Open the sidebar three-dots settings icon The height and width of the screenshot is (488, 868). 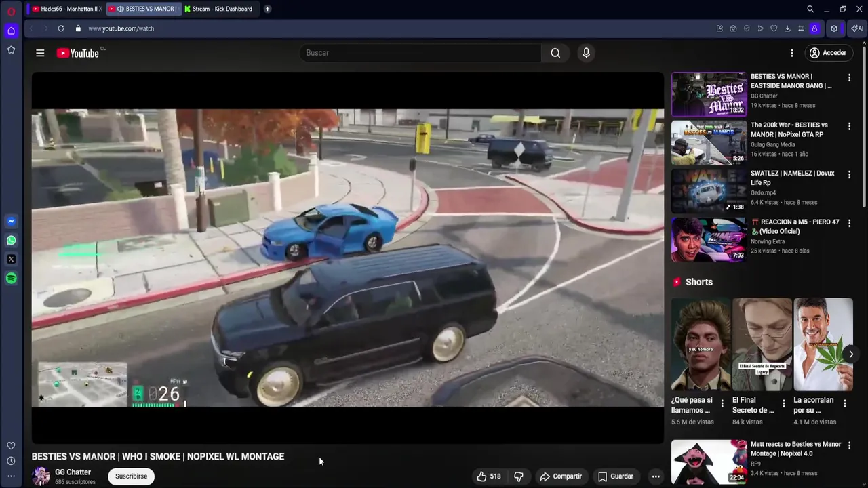tap(11, 476)
